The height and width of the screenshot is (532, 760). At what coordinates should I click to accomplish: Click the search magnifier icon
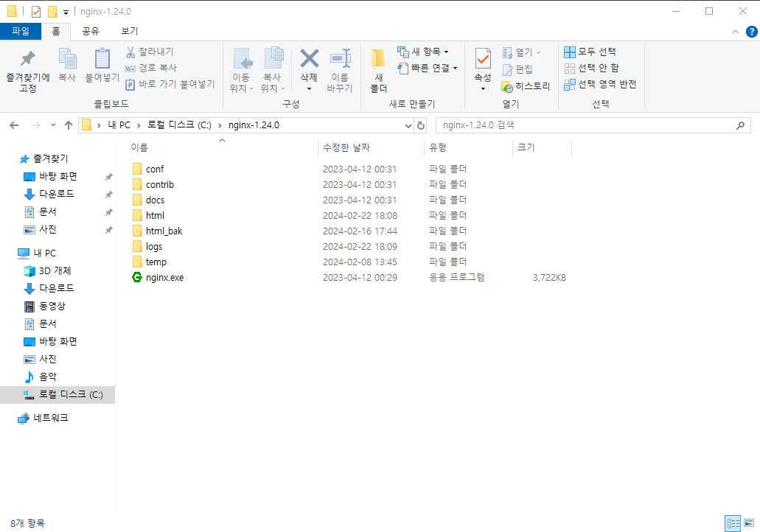(x=740, y=125)
